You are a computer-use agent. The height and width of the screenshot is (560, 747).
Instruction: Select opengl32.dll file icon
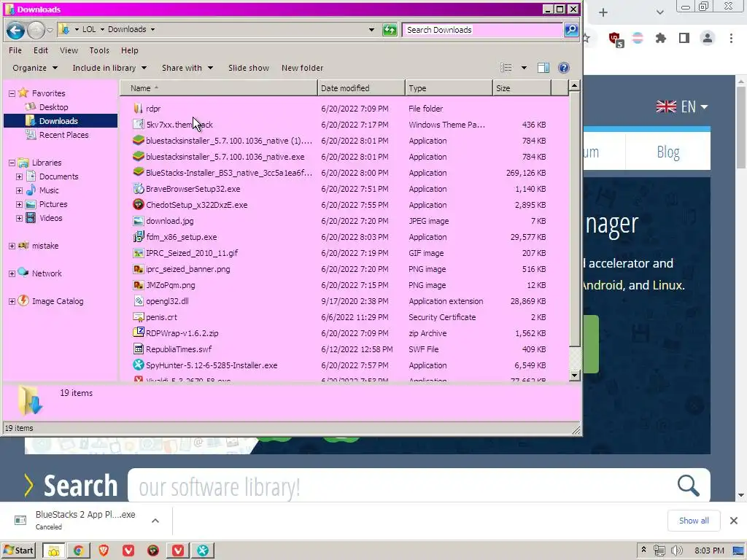[138, 301]
